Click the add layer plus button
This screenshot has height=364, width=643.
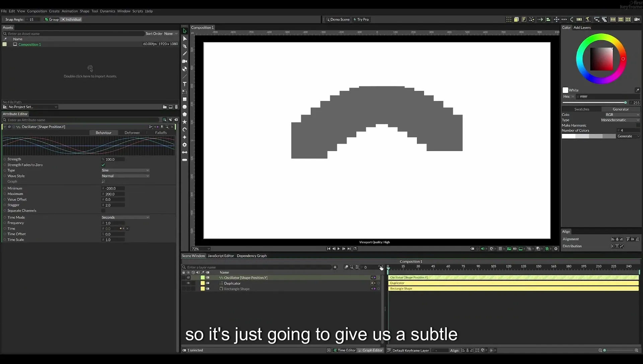[x=335, y=267]
